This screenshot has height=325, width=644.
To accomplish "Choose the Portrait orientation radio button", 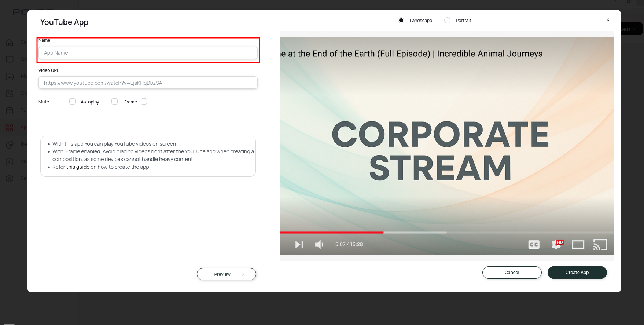I will pos(447,21).
